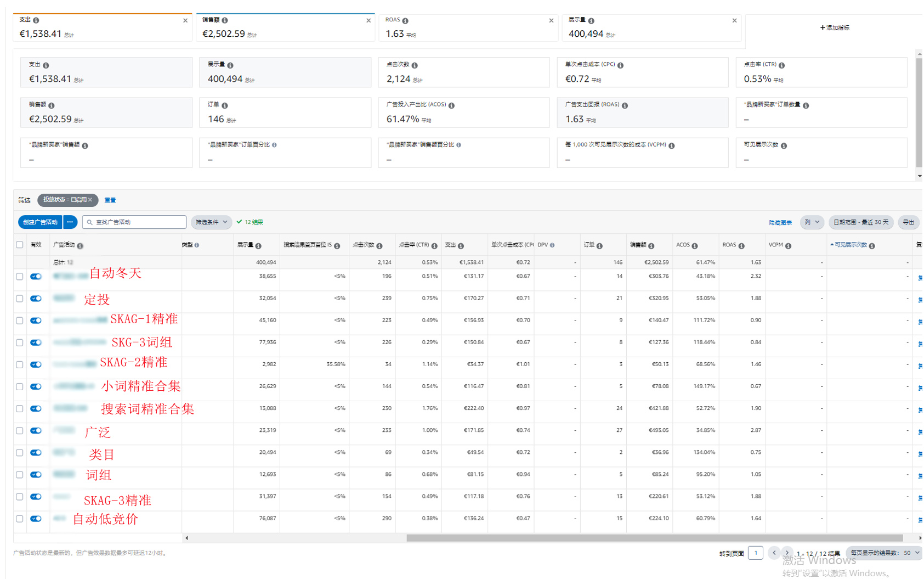This screenshot has height=579, width=924.
Task: Expand the 筛选条件 dropdown
Action: coord(212,222)
